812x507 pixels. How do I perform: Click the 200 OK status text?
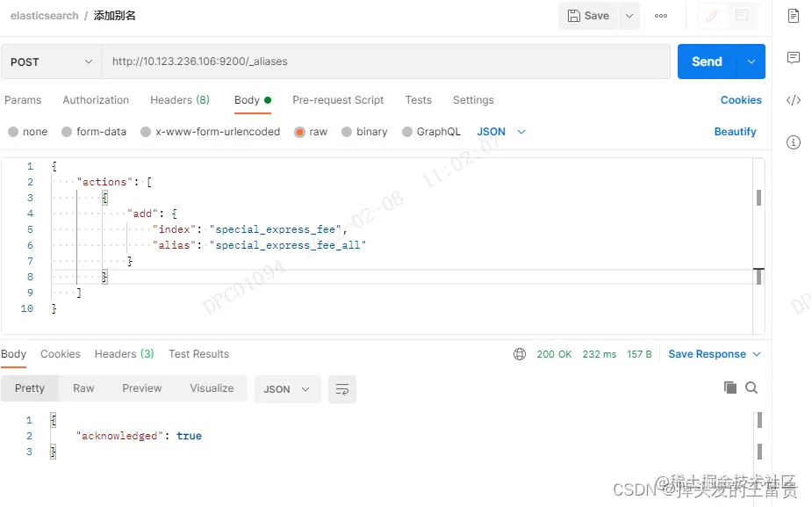click(x=554, y=354)
